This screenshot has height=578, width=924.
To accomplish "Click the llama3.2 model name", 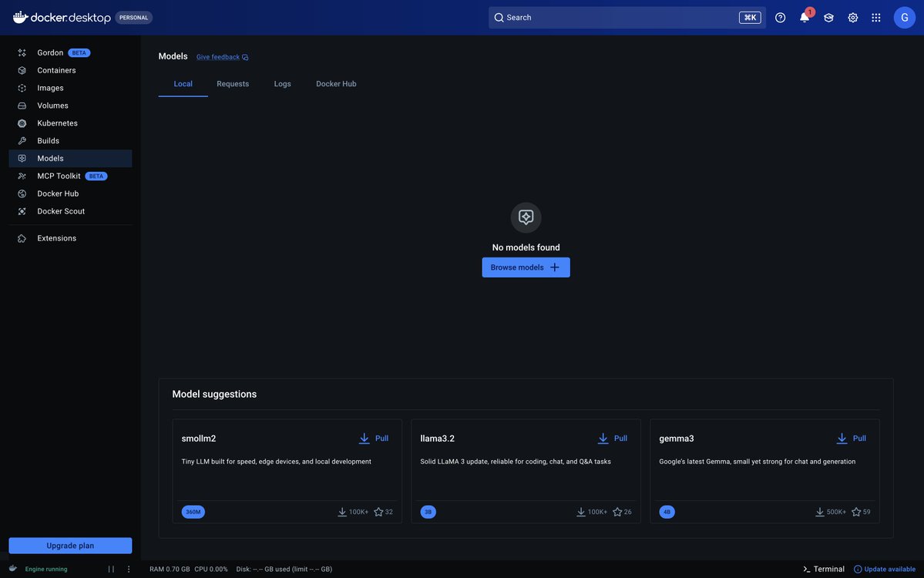I will (x=437, y=439).
